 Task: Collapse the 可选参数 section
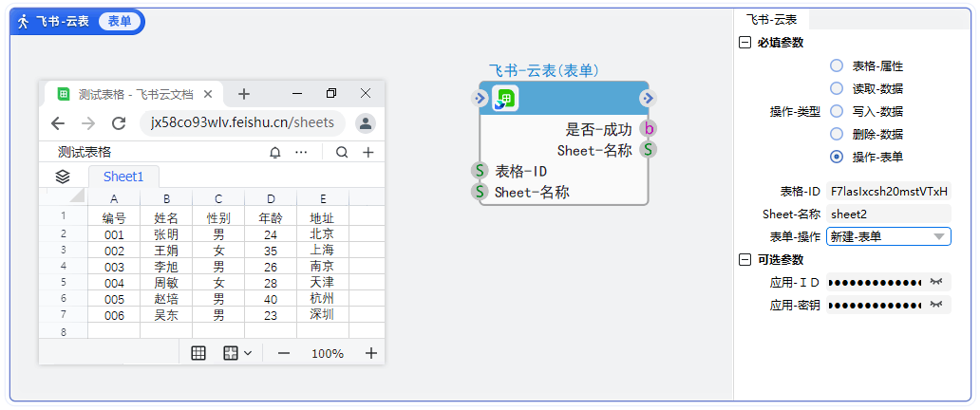pos(744,260)
